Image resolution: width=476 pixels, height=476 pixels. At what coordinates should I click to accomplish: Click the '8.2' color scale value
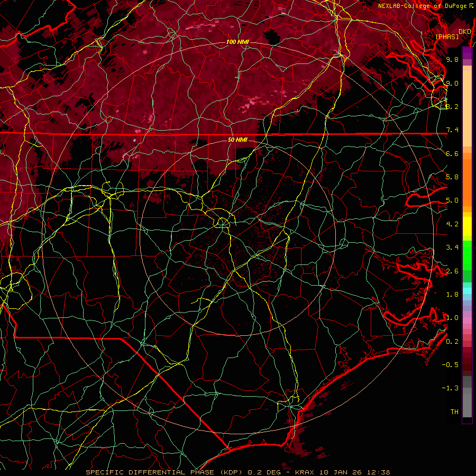click(x=452, y=106)
